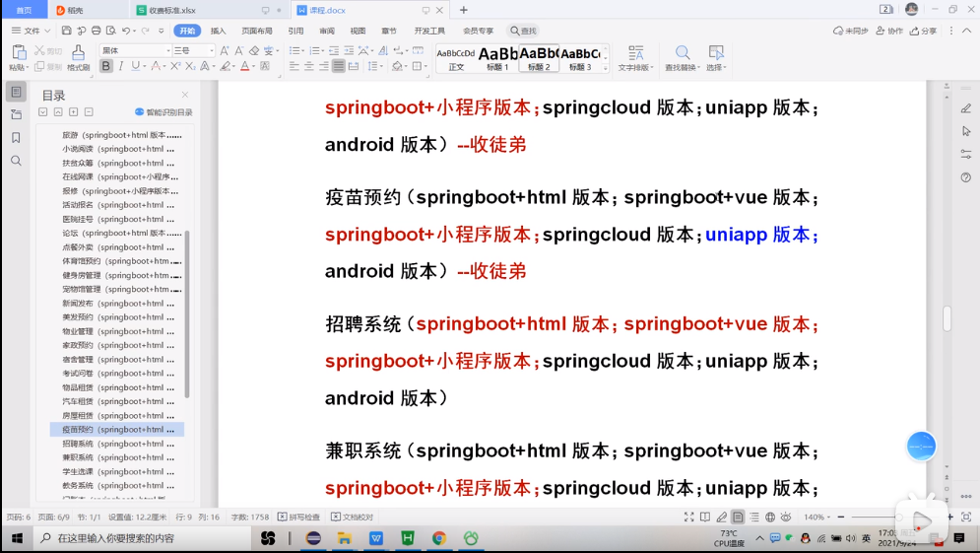
Task: Switch to Web layout view in status bar
Action: (x=770, y=517)
